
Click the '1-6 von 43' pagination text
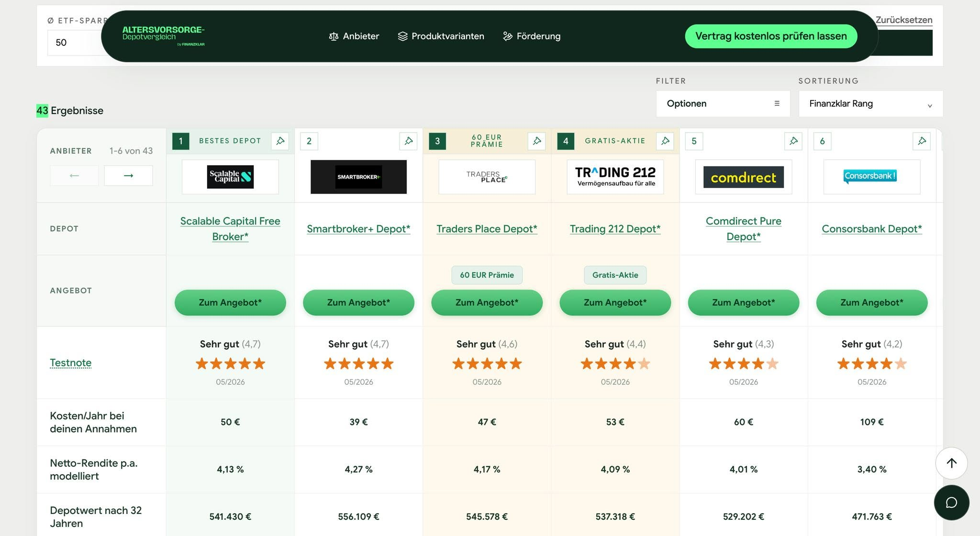(x=131, y=151)
